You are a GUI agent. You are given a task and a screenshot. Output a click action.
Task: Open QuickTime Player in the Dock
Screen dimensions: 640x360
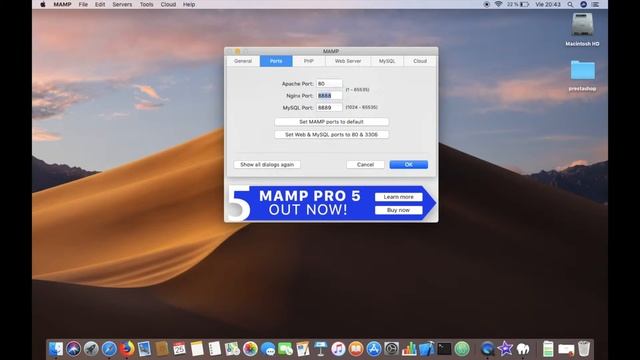(x=487, y=349)
